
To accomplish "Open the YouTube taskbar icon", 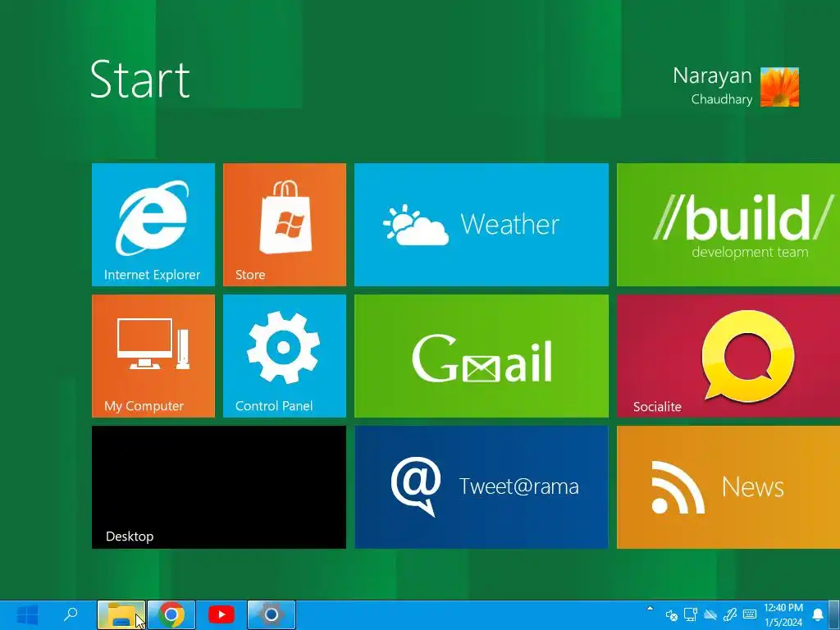I will 221,614.
